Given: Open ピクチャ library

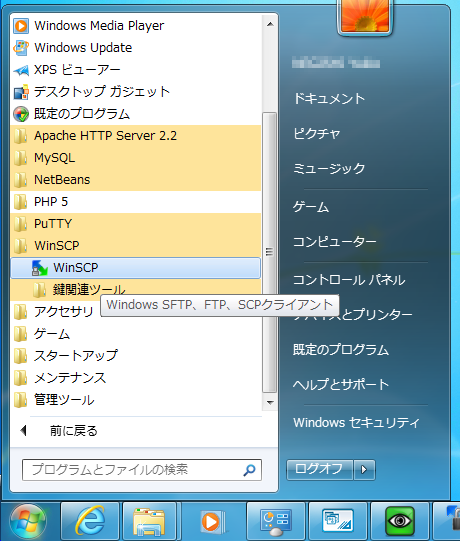Looking at the screenshot, I should click(317, 134).
